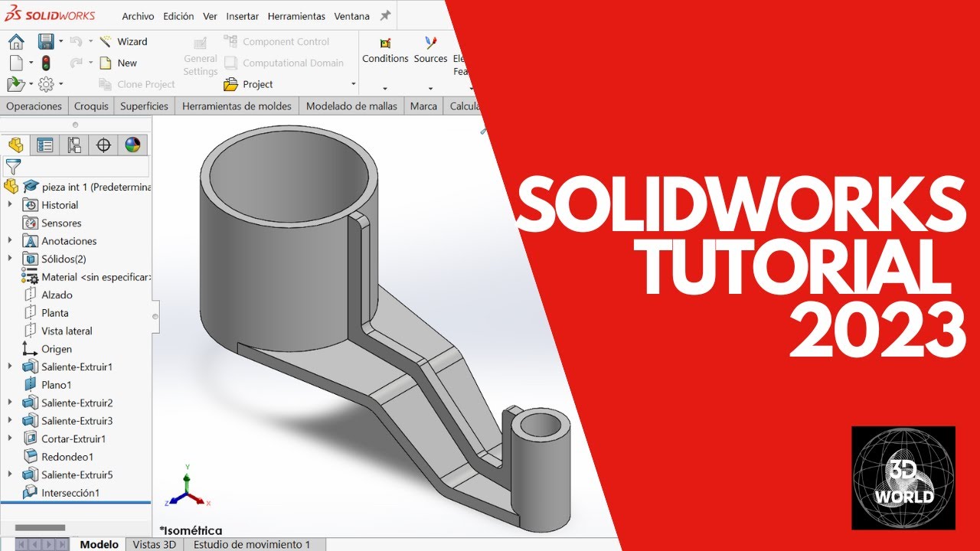Click the Save floppy disk icon
The height and width of the screenshot is (551, 980).
46,41
